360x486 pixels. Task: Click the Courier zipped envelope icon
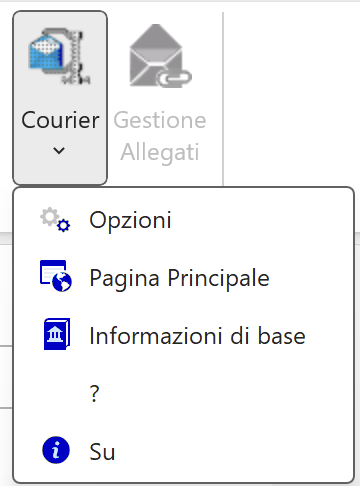[60, 56]
